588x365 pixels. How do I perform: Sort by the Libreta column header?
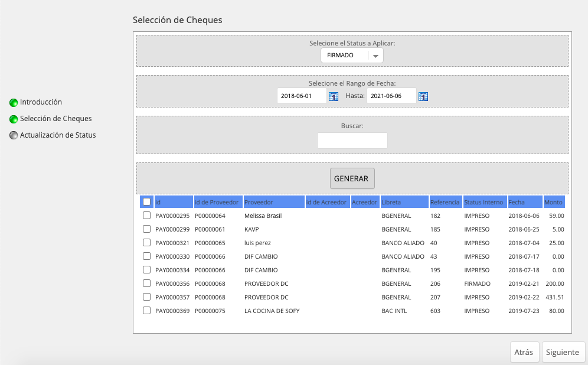click(x=404, y=202)
